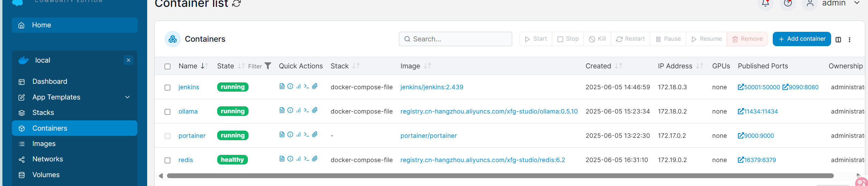Click the Kill button

(x=597, y=39)
